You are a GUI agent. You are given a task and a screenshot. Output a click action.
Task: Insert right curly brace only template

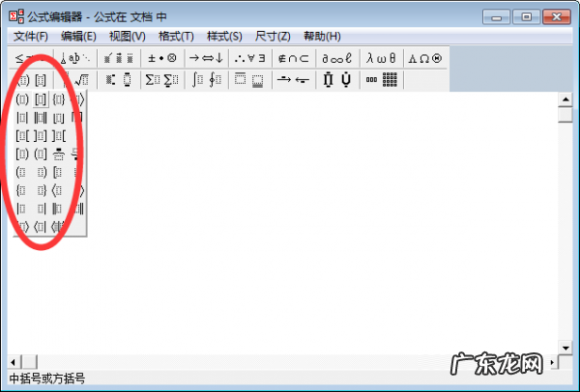tap(41, 190)
